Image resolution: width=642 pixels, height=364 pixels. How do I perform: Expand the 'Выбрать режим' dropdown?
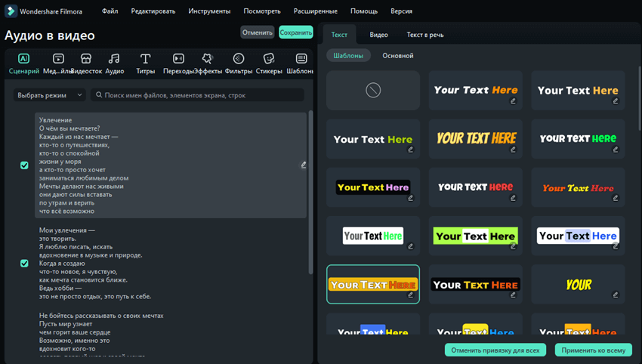pyautogui.click(x=50, y=95)
